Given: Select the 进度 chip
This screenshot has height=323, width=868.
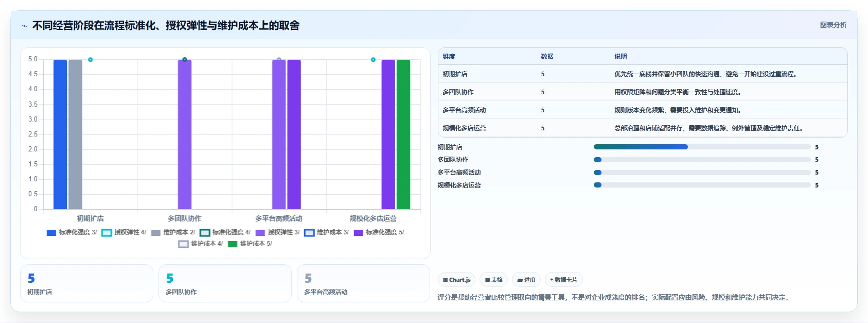Looking at the screenshot, I should [526, 280].
